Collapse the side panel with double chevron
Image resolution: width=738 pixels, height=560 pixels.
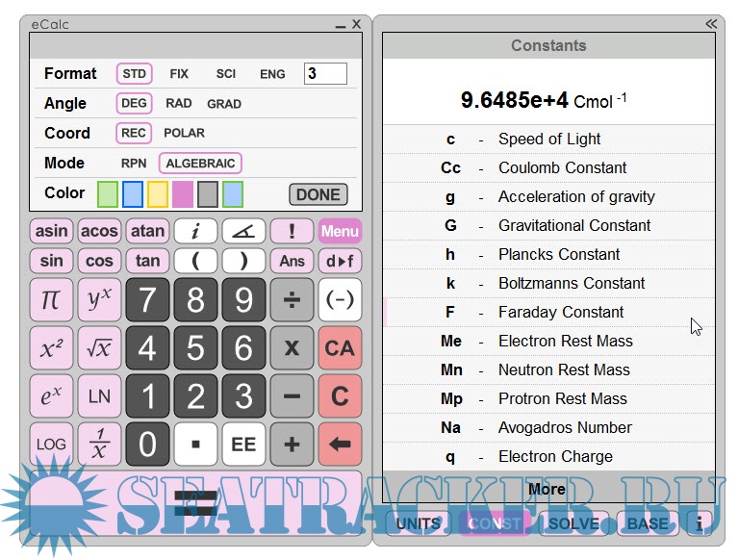click(711, 24)
